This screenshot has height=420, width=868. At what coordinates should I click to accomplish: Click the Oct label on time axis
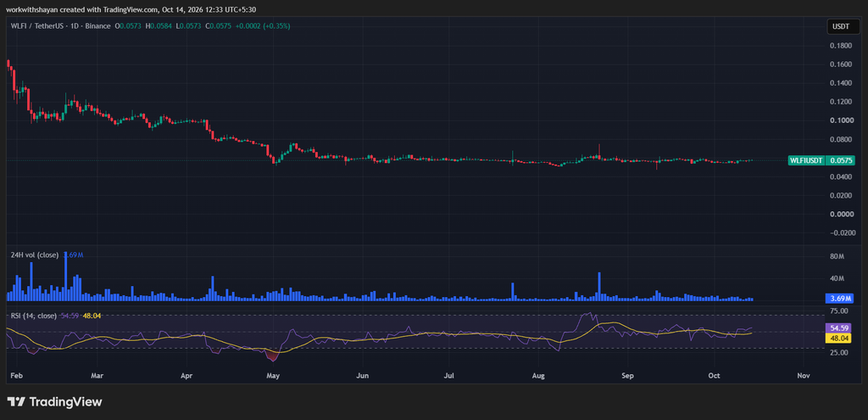[x=714, y=376]
